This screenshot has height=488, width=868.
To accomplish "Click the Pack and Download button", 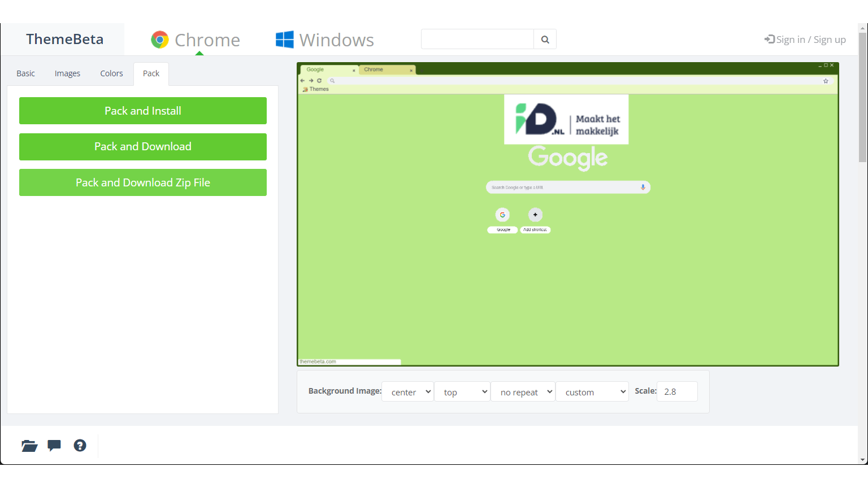I will pos(143,147).
